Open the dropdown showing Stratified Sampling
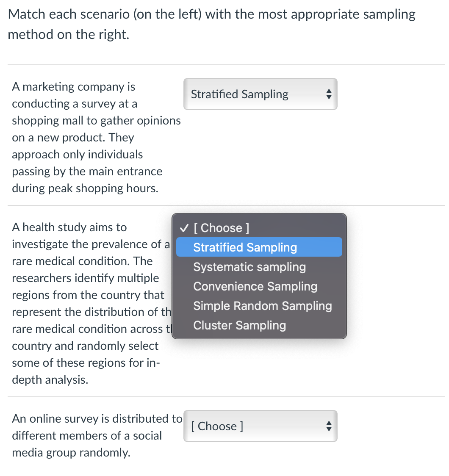Screen dimensions: 449x476 (x=260, y=94)
